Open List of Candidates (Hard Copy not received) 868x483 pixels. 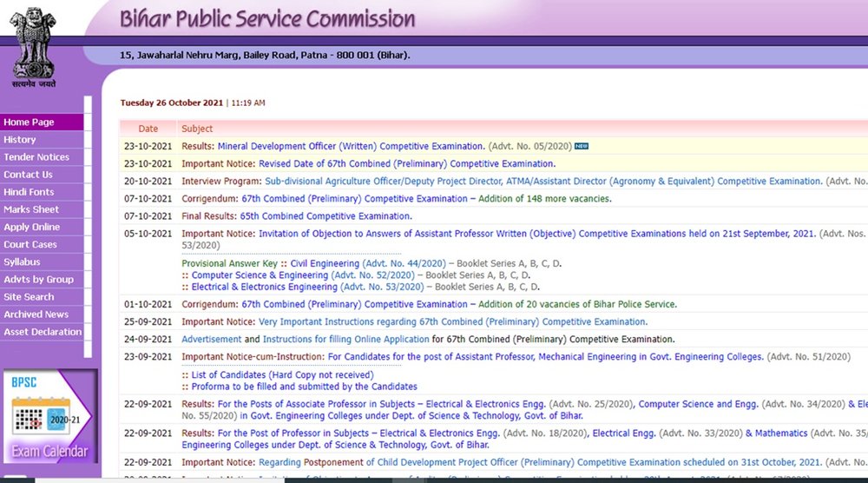pos(282,375)
